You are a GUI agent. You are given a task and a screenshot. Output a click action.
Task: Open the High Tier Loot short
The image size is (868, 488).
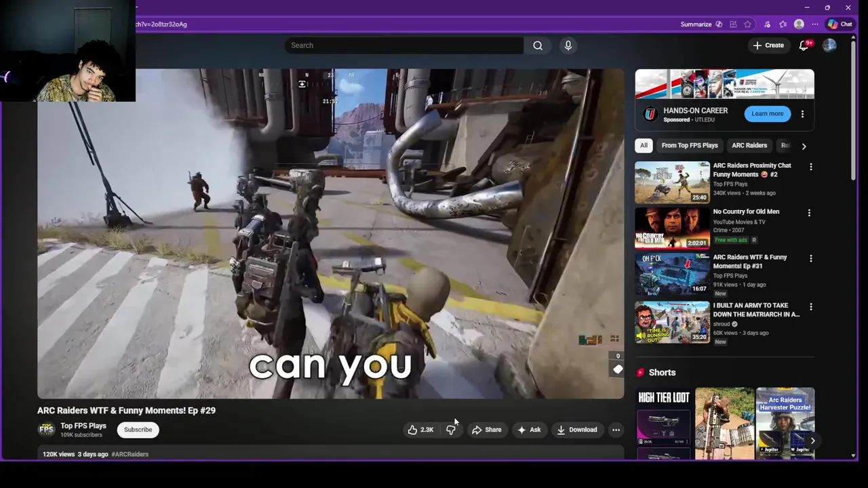(x=664, y=424)
